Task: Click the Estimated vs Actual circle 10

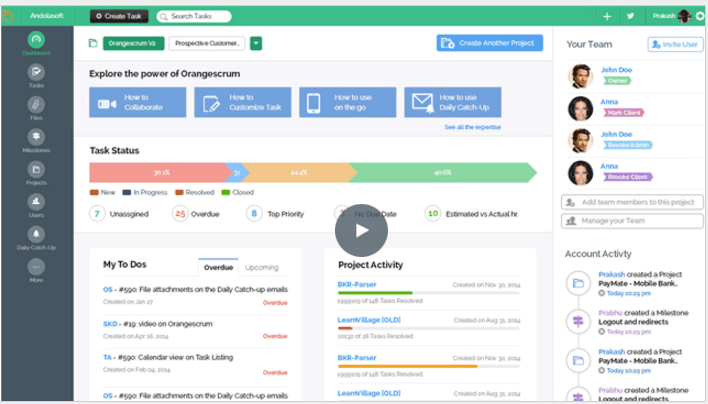Action: click(x=433, y=214)
